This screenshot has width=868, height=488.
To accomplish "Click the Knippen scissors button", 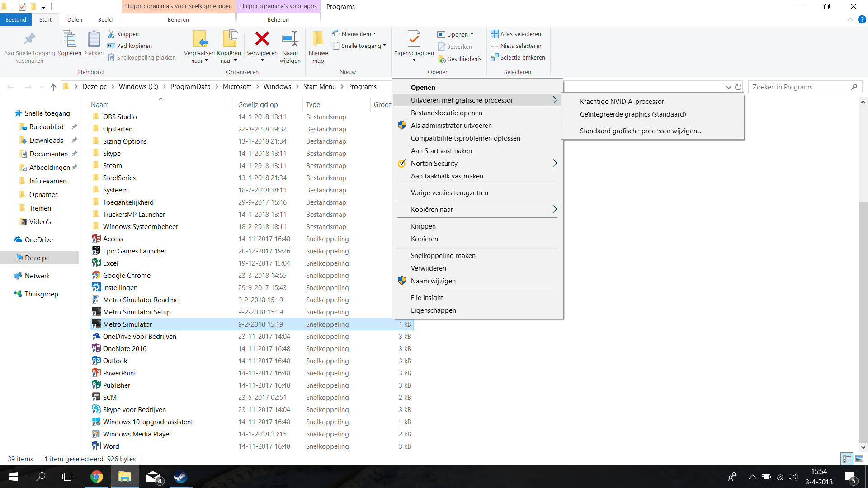I will point(123,34).
